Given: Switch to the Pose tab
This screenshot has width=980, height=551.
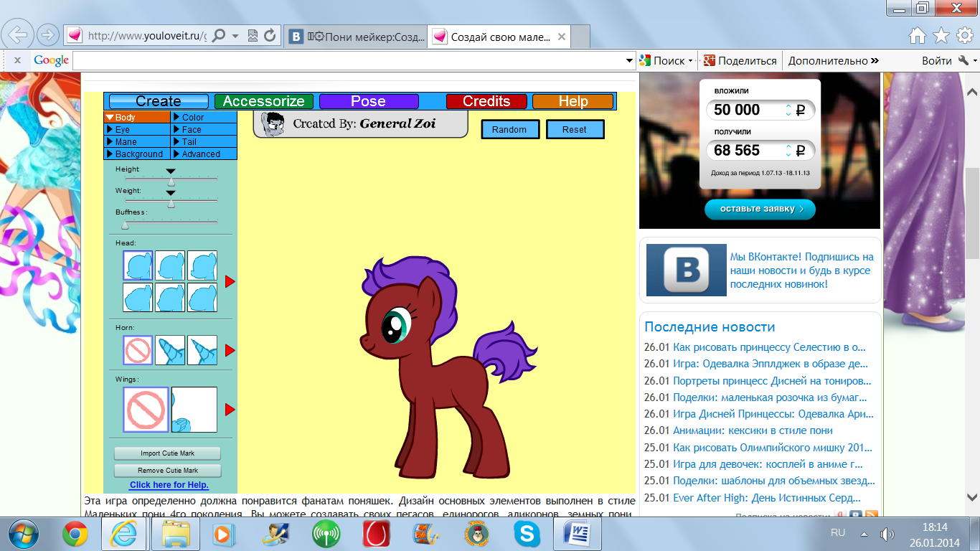Looking at the screenshot, I should [369, 101].
